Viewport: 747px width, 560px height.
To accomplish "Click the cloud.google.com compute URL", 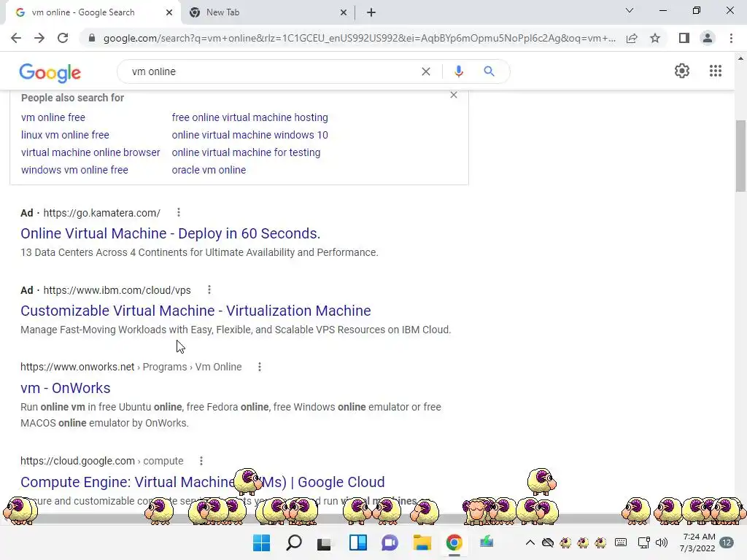I will point(101,461).
